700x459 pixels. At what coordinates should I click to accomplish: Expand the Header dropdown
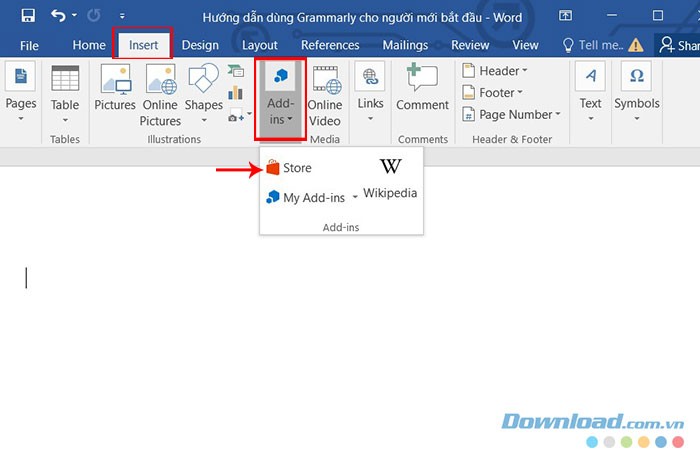click(x=497, y=71)
